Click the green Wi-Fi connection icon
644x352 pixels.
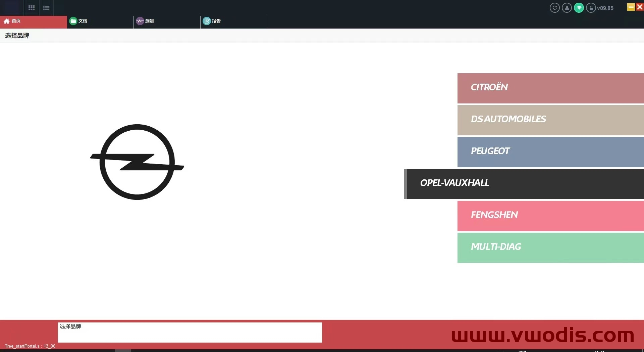pyautogui.click(x=579, y=8)
